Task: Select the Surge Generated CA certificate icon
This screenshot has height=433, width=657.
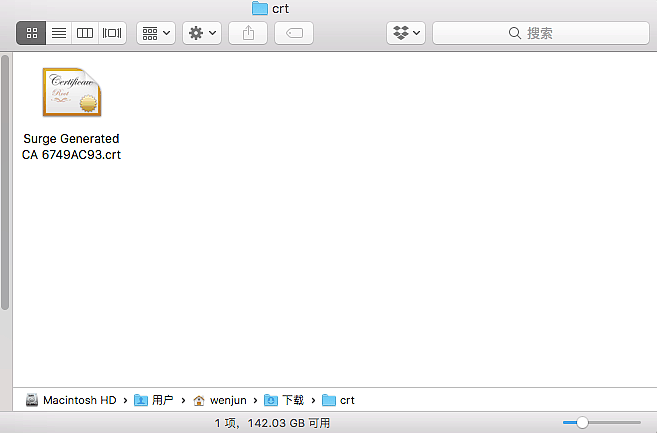Action: (71, 93)
